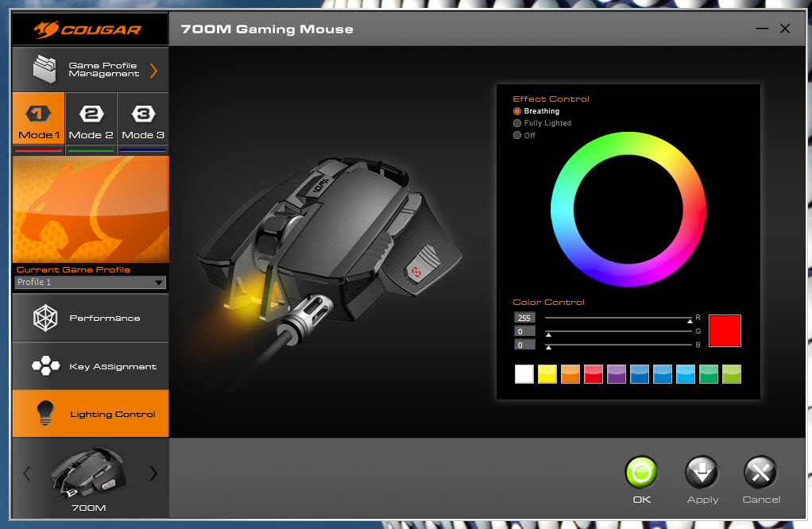The image size is (812, 529).
Task: Click the mouse image DPI button
Action: pos(321,185)
